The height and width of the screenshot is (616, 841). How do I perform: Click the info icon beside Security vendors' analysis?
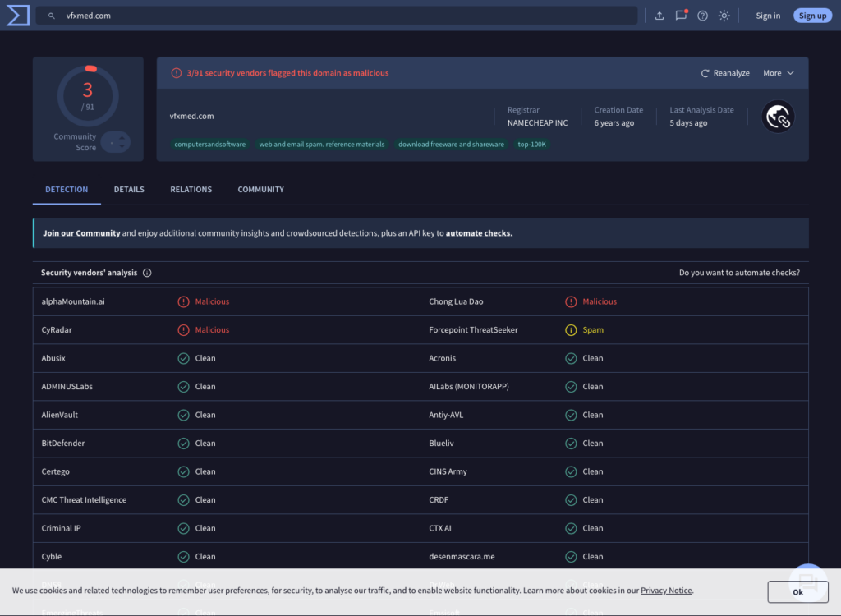[147, 273]
